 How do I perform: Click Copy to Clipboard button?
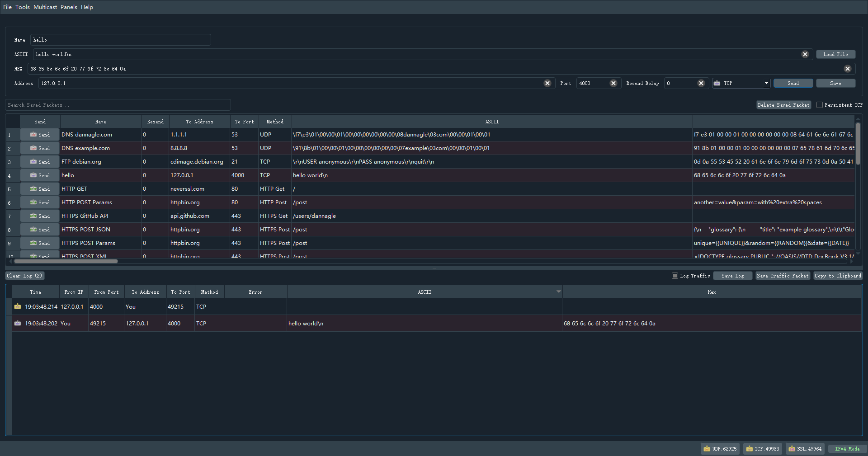[838, 276]
